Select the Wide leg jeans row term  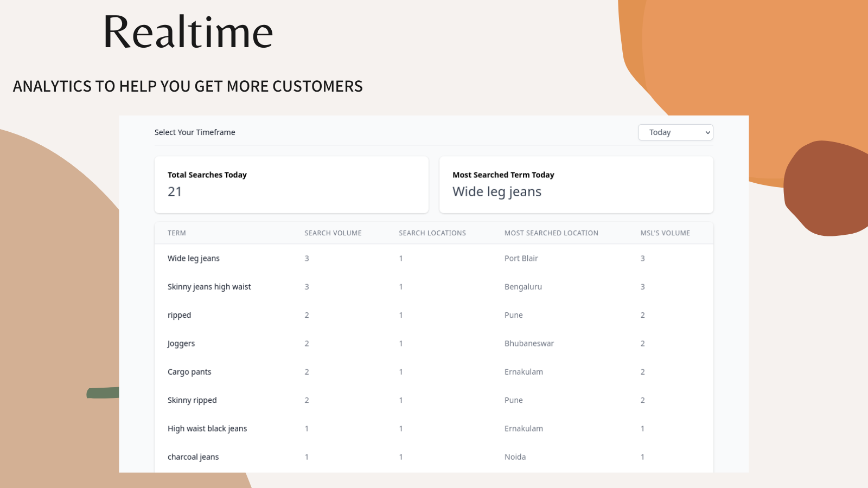coord(194,259)
